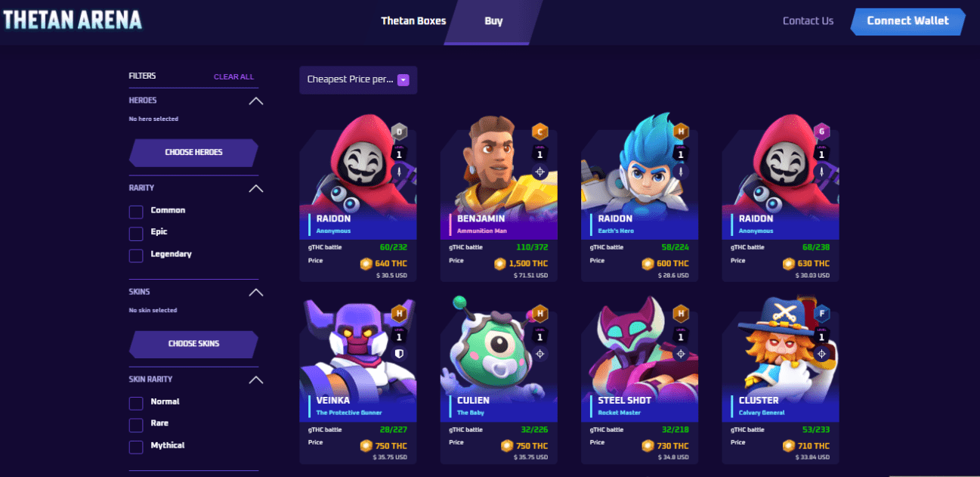Click the F hexagon badge on Cluster card
Screen dimensions: 980x477
coord(821,314)
